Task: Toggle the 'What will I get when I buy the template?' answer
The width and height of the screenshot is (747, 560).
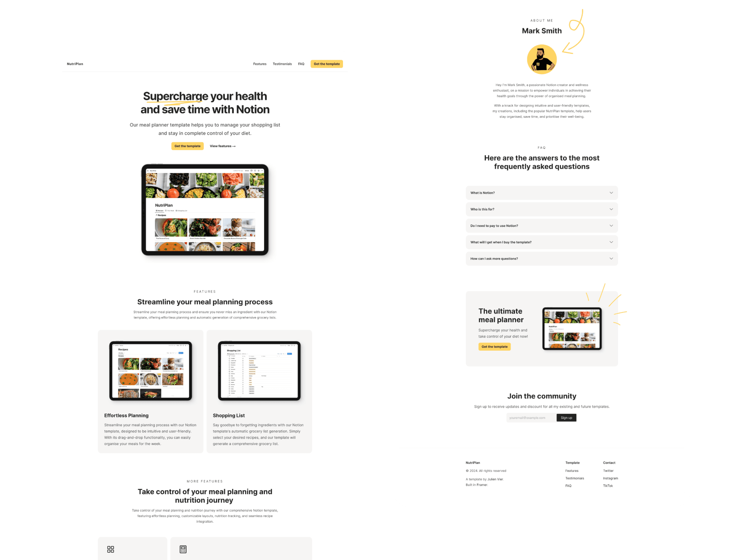Action: pos(541,242)
